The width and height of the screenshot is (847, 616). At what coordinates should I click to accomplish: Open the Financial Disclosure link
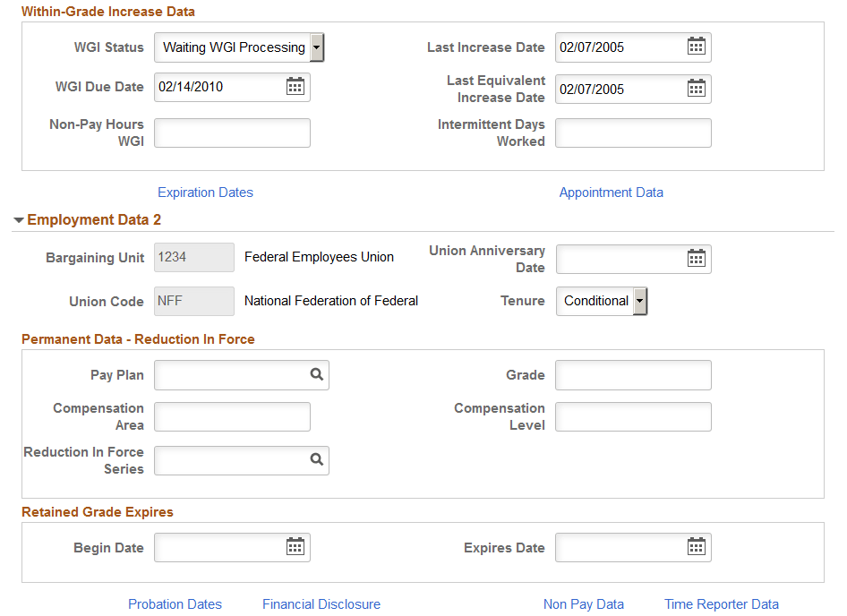pyautogui.click(x=321, y=604)
